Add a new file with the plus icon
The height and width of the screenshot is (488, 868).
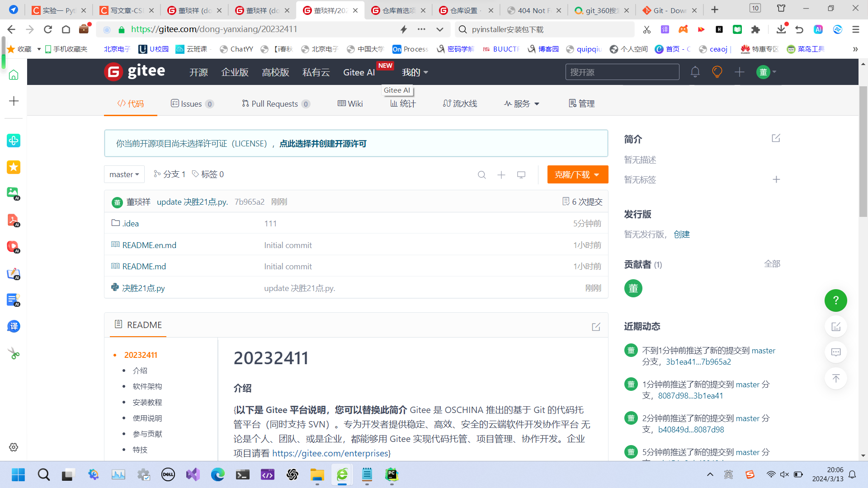coord(501,175)
